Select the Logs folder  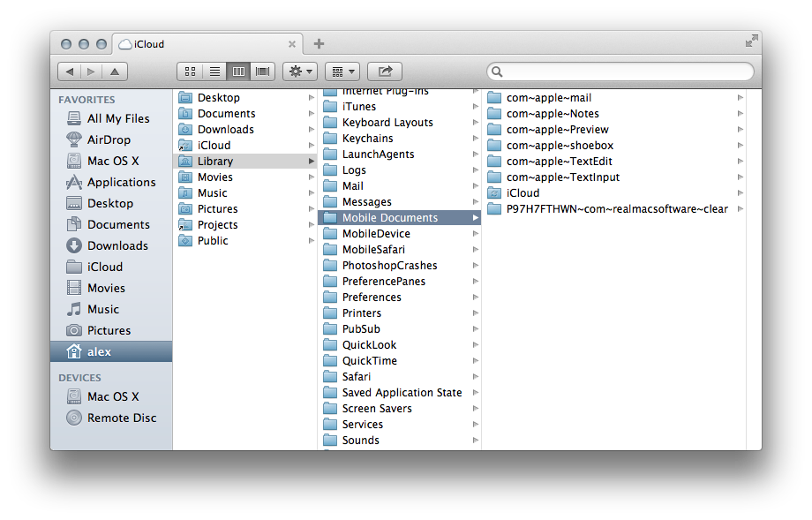399,170
